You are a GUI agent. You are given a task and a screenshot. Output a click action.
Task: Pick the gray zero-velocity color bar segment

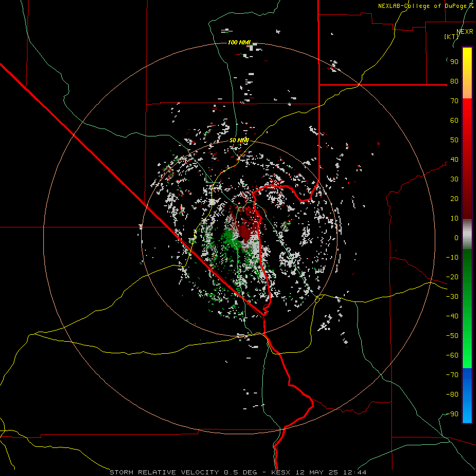[467, 234]
